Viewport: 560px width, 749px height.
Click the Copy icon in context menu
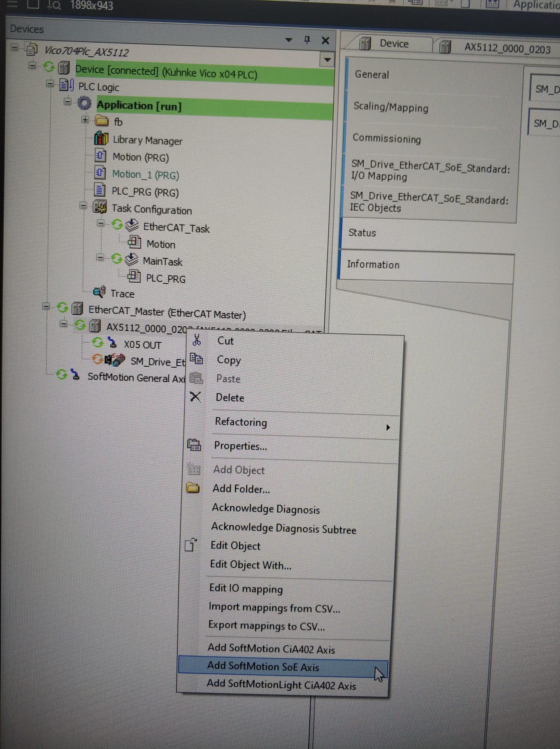tap(196, 359)
